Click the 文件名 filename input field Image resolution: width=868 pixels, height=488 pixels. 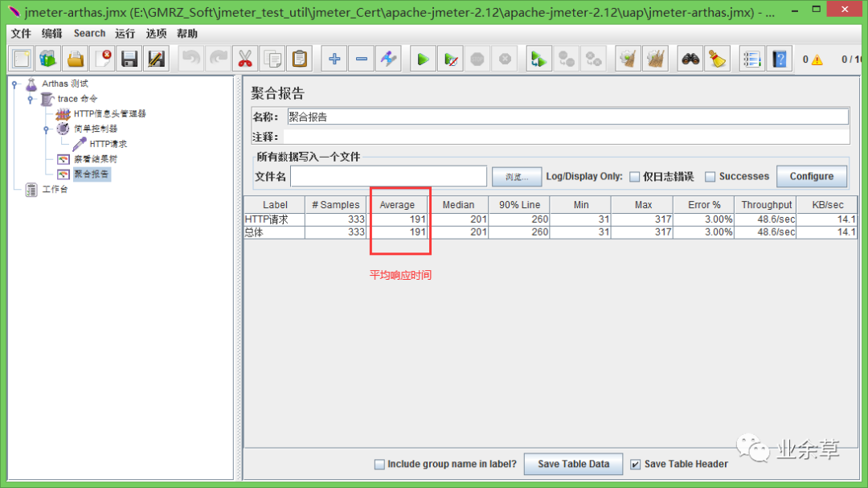[x=388, y=177]
